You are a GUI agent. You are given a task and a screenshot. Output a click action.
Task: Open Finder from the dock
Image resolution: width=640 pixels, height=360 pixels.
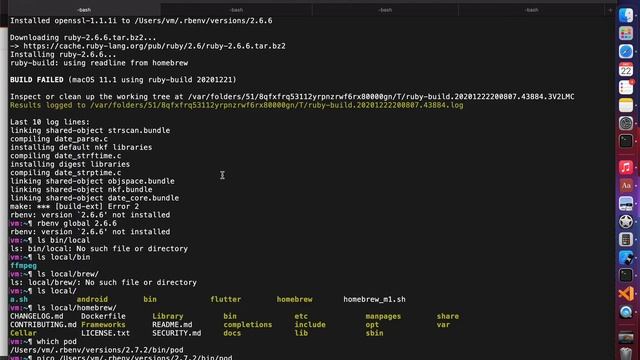[x=626, y=16]
